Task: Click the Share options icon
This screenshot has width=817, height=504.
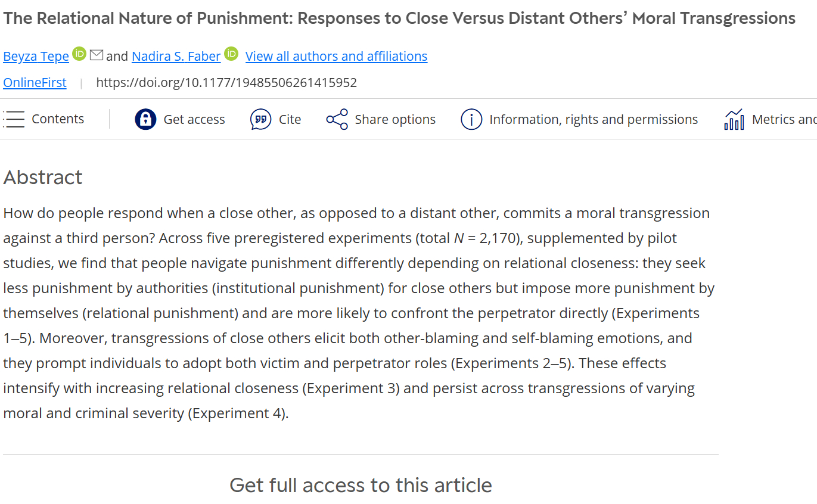Action: click(x=337, y=119)
